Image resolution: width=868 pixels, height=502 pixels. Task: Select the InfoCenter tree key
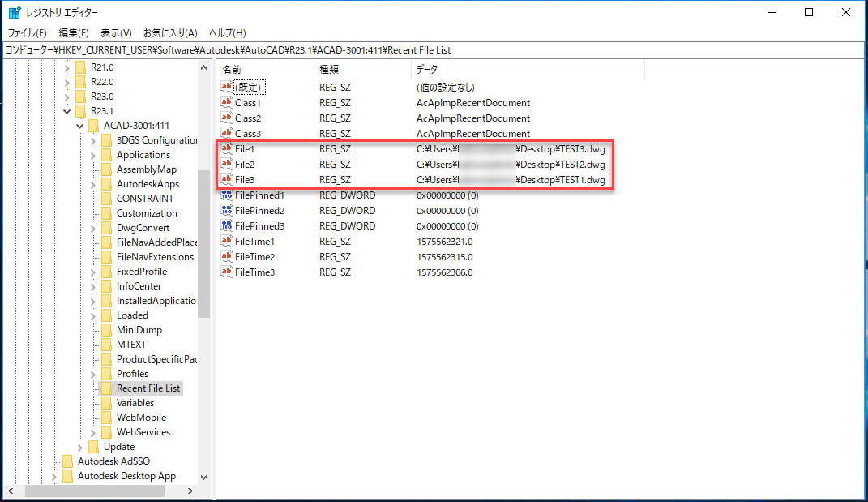click(139, 286)
